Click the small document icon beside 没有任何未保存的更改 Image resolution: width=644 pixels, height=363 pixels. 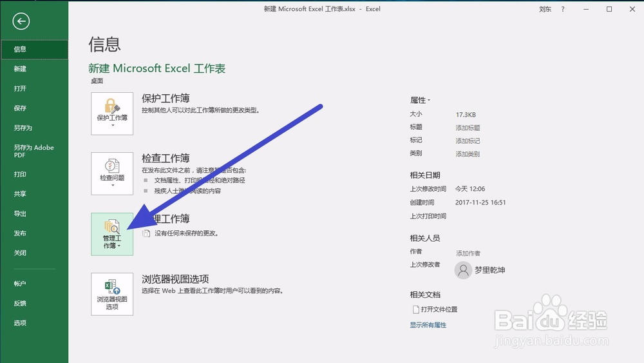(x=146, y=233)
